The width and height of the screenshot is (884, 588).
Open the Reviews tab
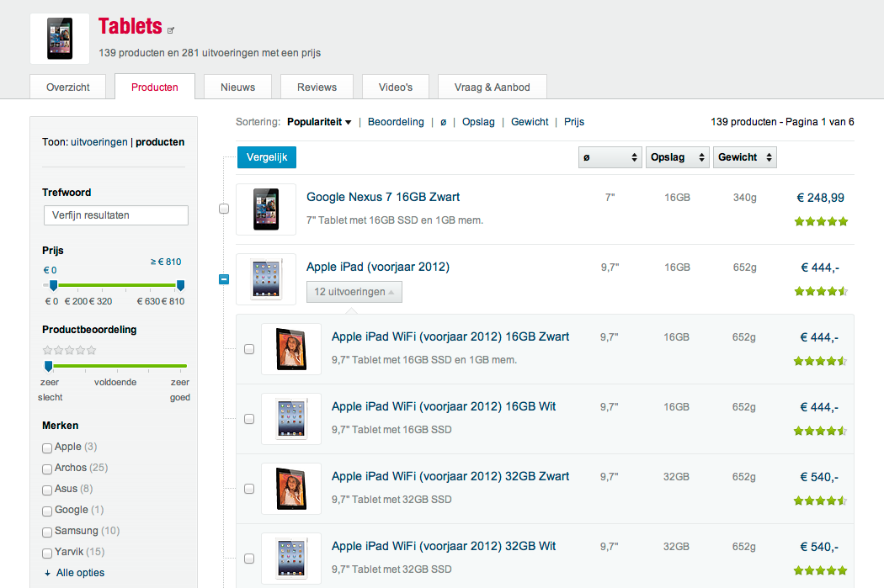[x=317, y=87]
